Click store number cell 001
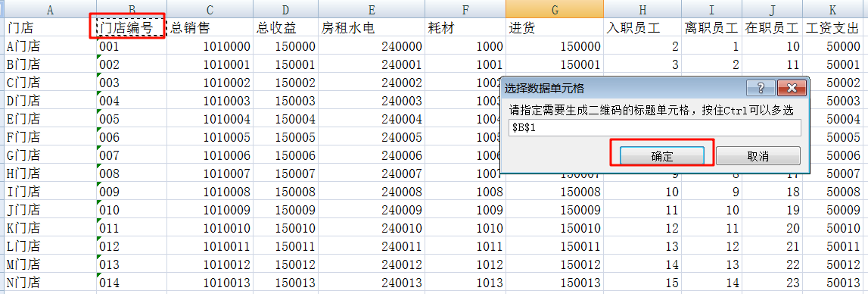This screenshot has width=868, height=294. (132, 46)
